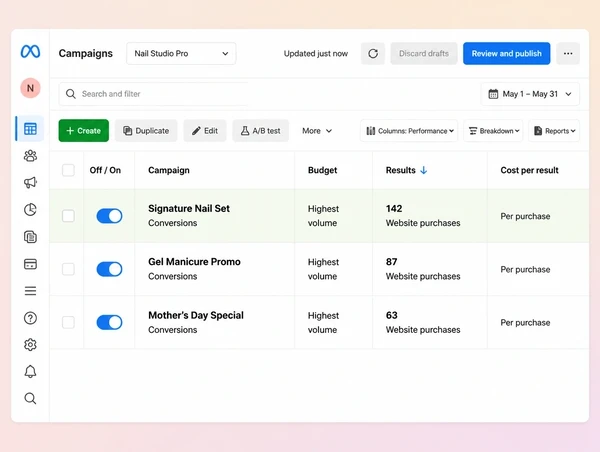Click Per purchase in Signature Nail Set row
Image resolution: width=600 pixels, height=452 pixels.
coord(525,216)
